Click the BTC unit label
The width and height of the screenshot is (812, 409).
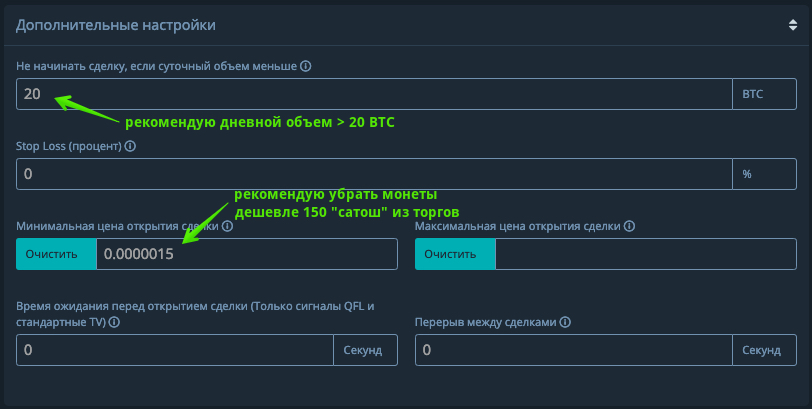click(753, 94)
